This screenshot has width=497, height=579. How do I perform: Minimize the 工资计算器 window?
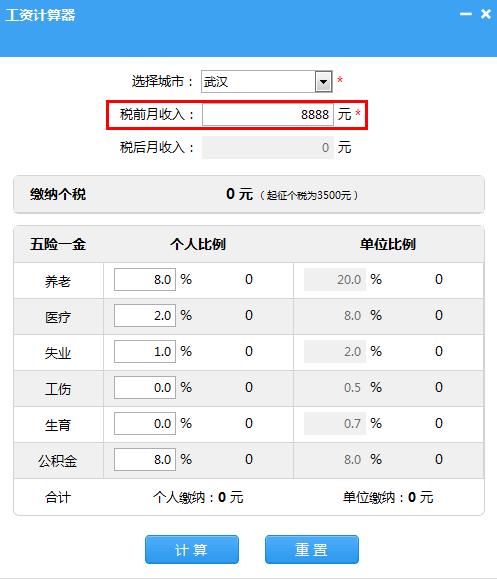point(466,14)
